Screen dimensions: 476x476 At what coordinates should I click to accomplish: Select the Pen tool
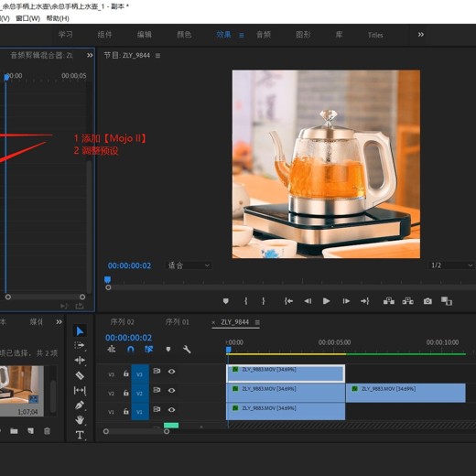click(x=80, y=406)
